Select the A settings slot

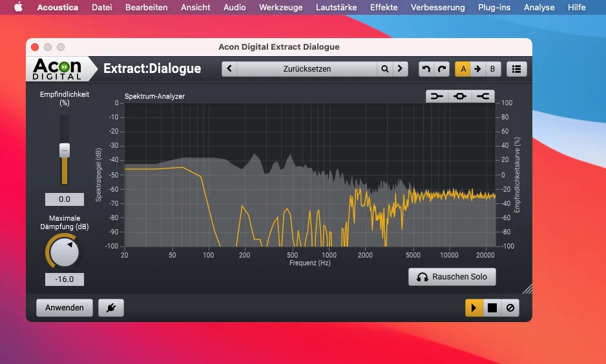tap(463, 68)
